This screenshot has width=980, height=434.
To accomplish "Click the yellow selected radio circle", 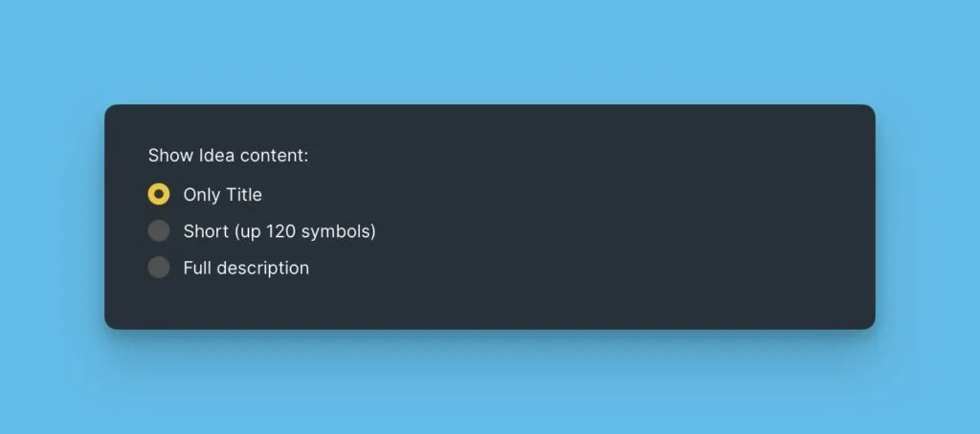I will point(159,194).
